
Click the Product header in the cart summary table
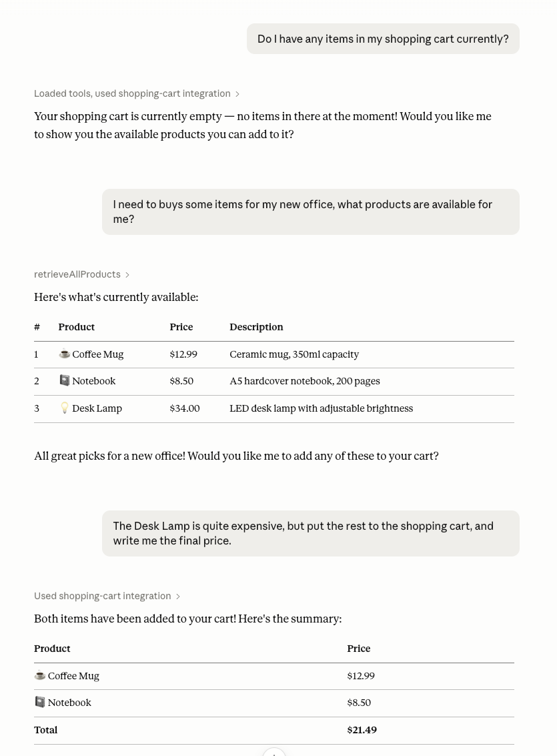[x=52, y=649]
